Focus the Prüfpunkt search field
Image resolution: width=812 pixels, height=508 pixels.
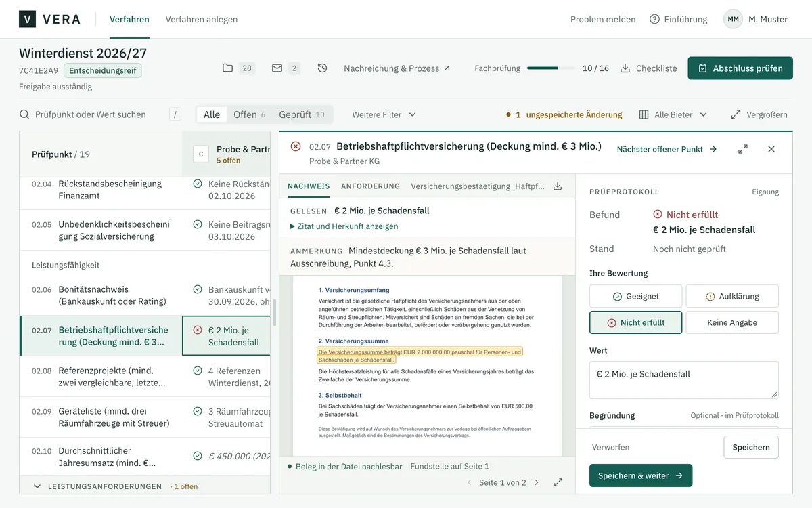100,114
